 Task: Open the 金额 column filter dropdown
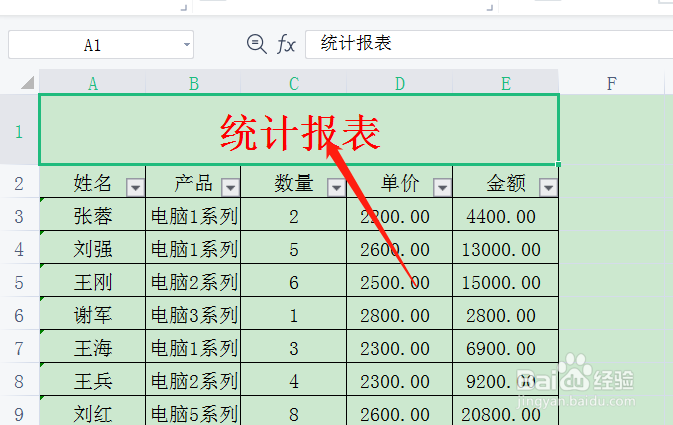coord(549,188)
